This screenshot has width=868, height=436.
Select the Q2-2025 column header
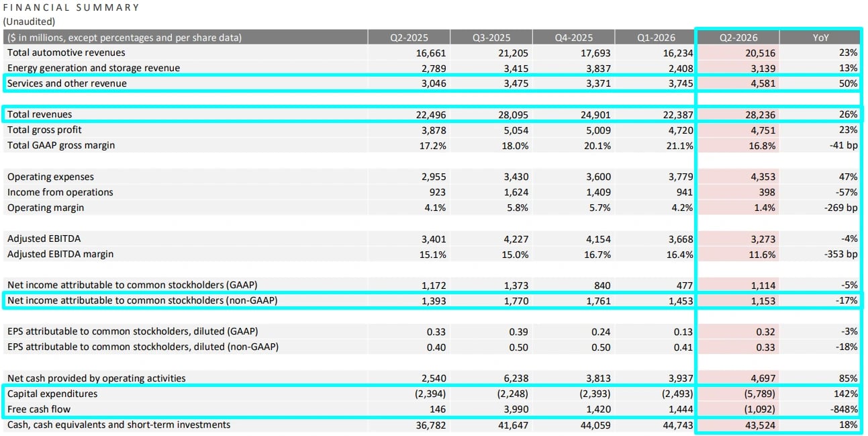tap(409, 38)
